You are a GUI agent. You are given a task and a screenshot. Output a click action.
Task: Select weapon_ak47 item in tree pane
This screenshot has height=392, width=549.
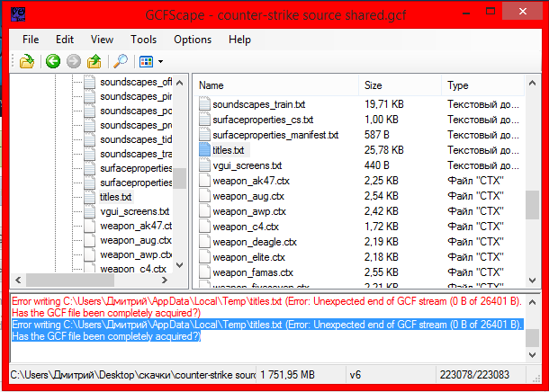tap(136, 226)
